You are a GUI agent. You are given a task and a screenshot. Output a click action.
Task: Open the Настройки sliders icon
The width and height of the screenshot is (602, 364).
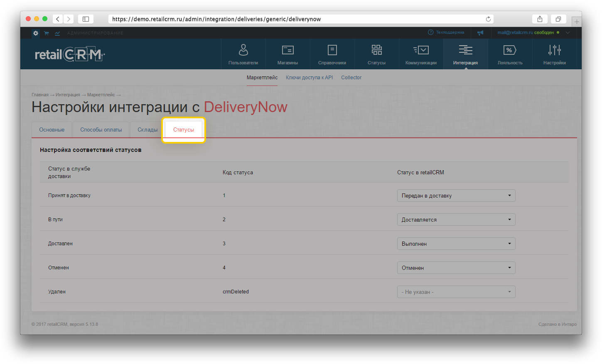pos(554,50)
